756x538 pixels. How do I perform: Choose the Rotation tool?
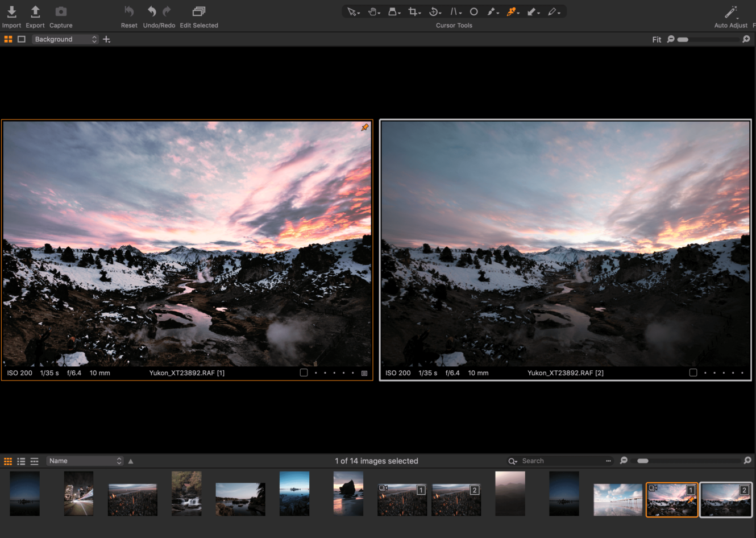click(x=435, y=11)
